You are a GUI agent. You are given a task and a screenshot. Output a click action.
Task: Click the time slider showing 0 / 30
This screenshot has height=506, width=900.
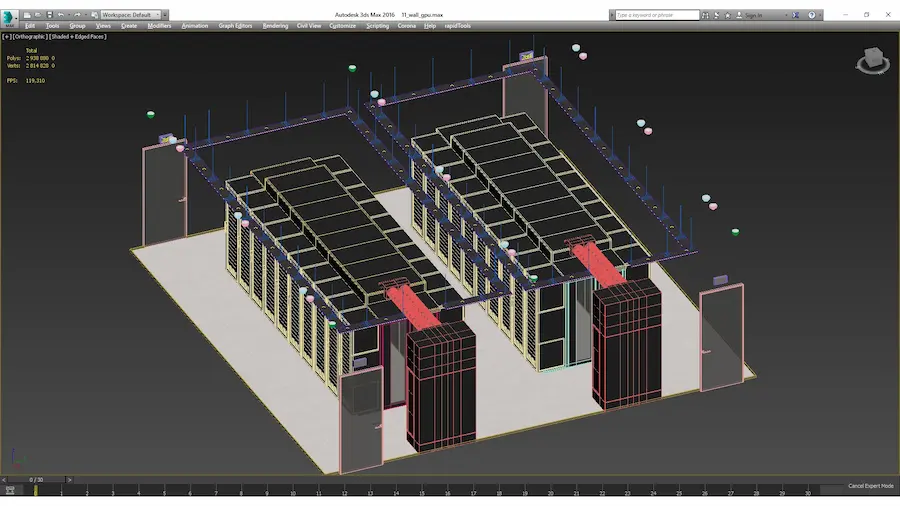click(36, 480)
